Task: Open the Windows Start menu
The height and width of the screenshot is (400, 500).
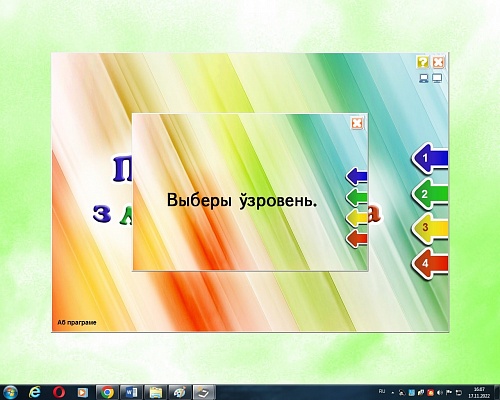Action: click(x=10, y=392)
